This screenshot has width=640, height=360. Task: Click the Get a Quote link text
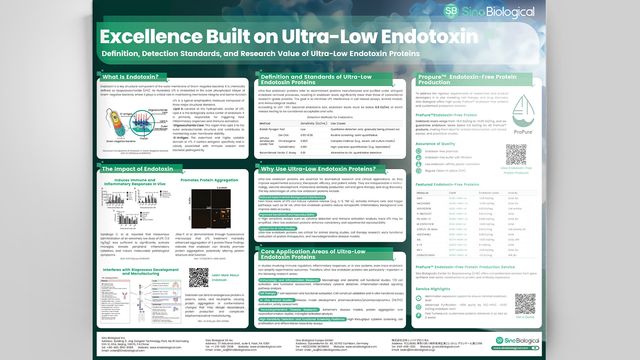pyautogui.click(x=525, y=317)
